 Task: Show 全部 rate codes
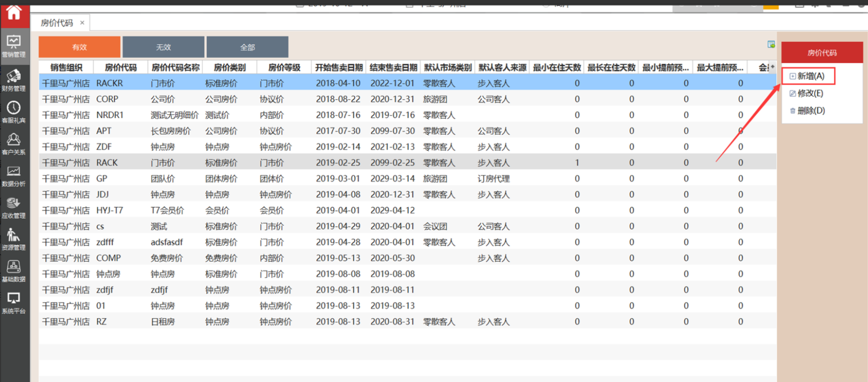click(247, 47)
